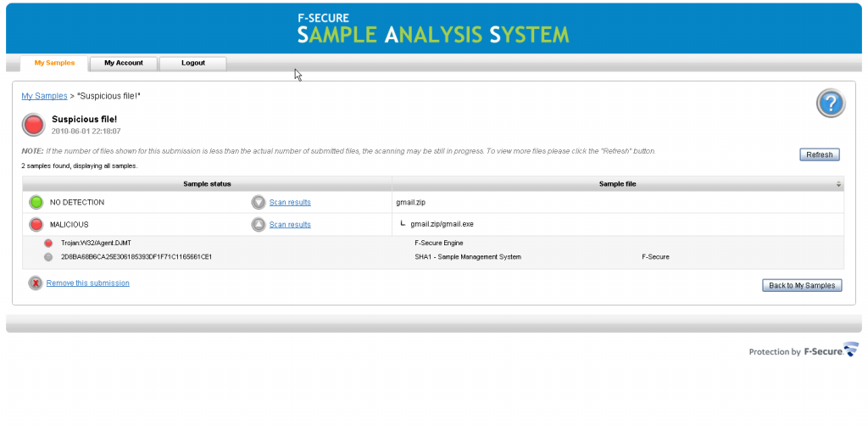Screen dimensions: 868x426
Task: Click the MALICIOUS status text
Action: (x=70, y=225)
